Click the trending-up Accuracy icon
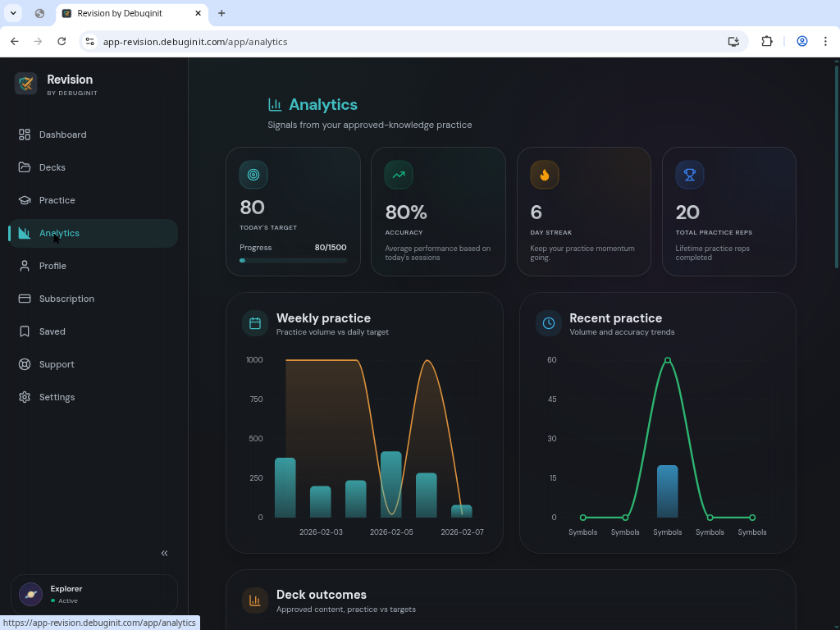Viewport: 840px width, 630px height. [399, 175]
